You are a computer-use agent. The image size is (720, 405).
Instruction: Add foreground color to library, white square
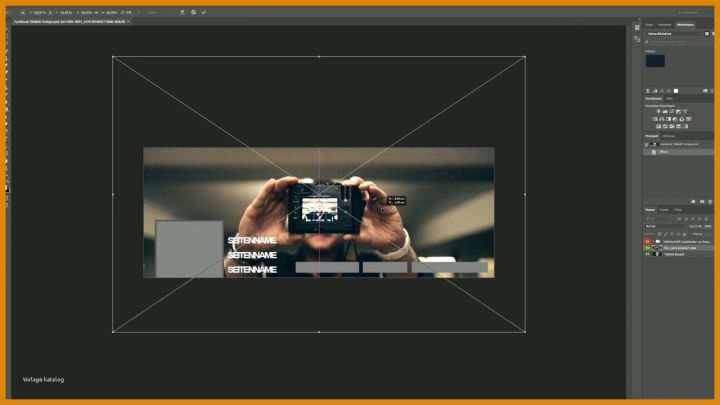tap(676, 91)
